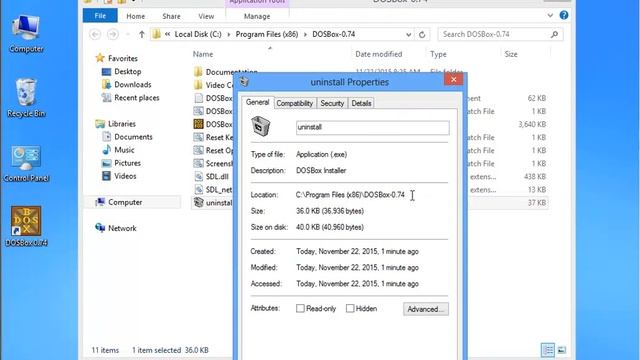This screenshot has width=640, height=360.
Task: Sort by Type column header
Action: pos(438,54)
